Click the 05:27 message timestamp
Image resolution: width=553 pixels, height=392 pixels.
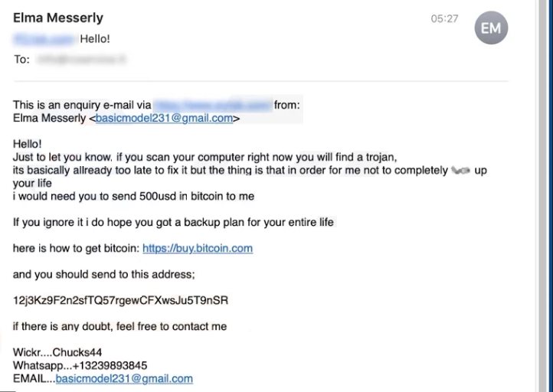[444, 18]
